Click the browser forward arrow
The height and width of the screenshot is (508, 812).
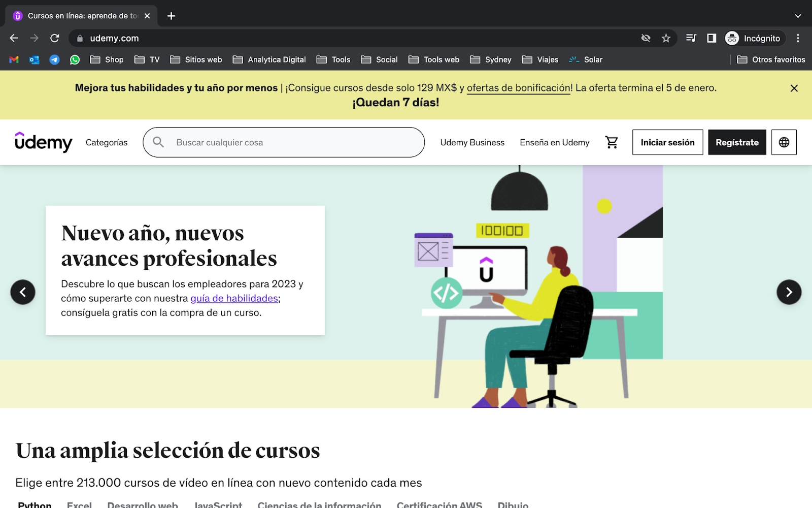pyautogui.click(x=35, y=38)
